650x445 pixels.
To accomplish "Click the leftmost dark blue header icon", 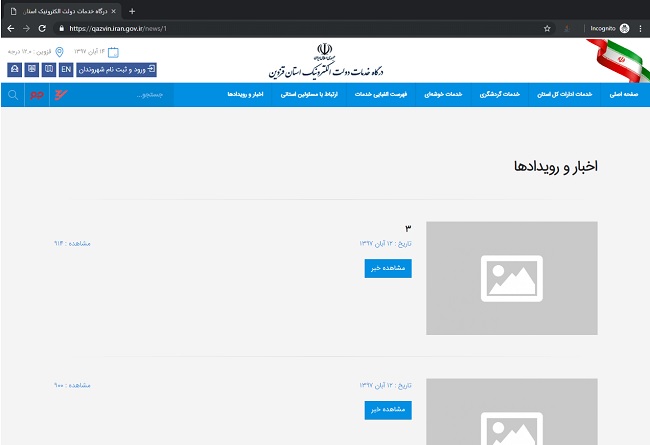I will point(14,70).
